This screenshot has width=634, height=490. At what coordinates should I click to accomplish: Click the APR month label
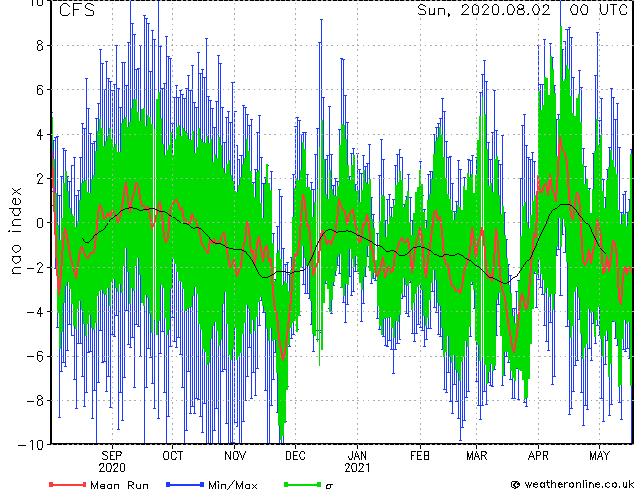(538, 456)
